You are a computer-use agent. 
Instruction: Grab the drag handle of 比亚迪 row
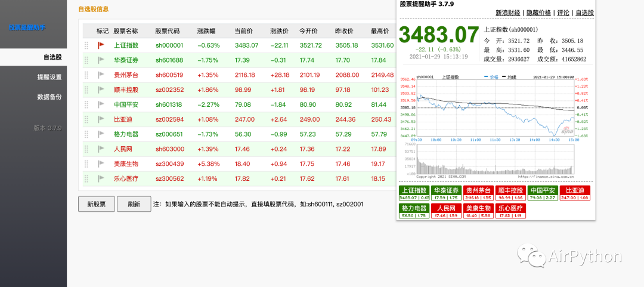(x=86, y=119)
